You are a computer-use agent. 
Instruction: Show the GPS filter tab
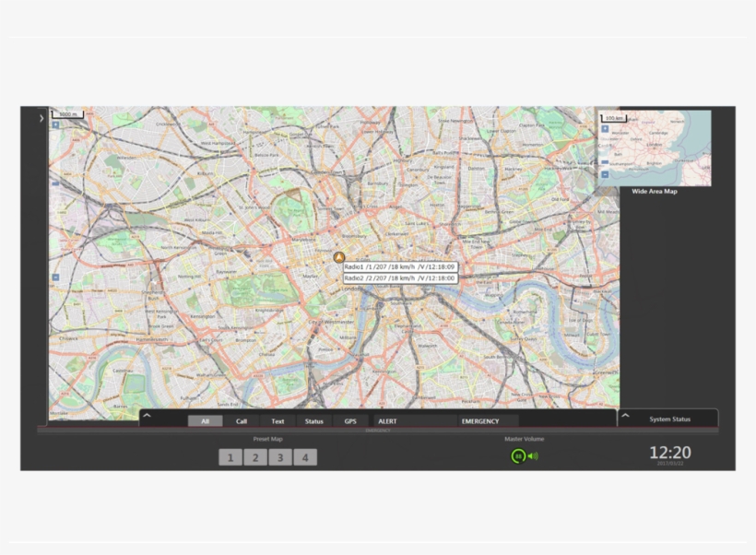(x=350, y=421)
